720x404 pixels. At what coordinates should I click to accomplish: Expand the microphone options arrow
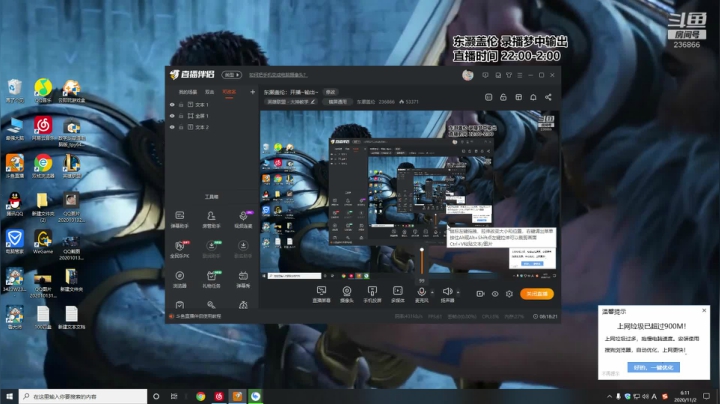point(432,292)
